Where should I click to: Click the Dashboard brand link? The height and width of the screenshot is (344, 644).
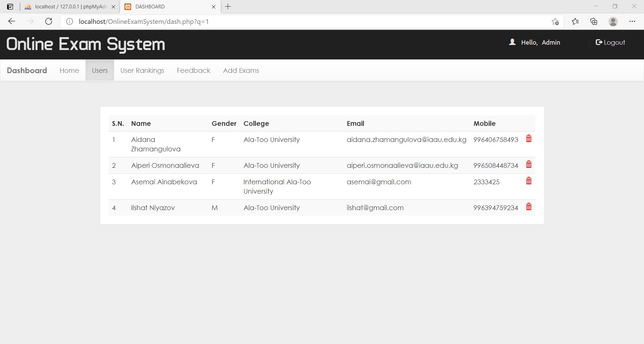tap(27, 70)
